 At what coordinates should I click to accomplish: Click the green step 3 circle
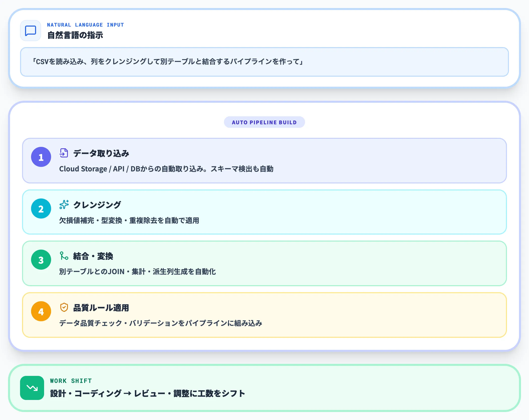pos(41,260)
